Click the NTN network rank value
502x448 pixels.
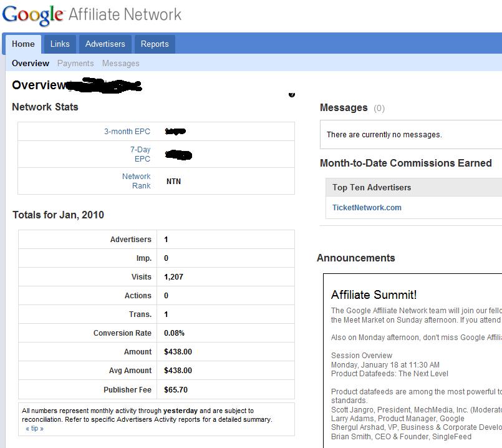173,181
